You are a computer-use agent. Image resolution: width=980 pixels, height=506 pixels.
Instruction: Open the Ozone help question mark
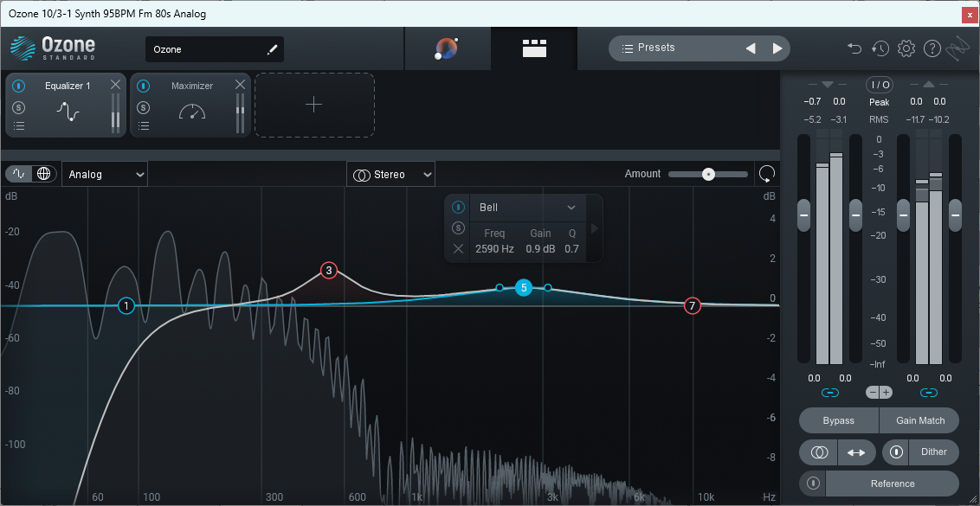[x=932, y=48]
